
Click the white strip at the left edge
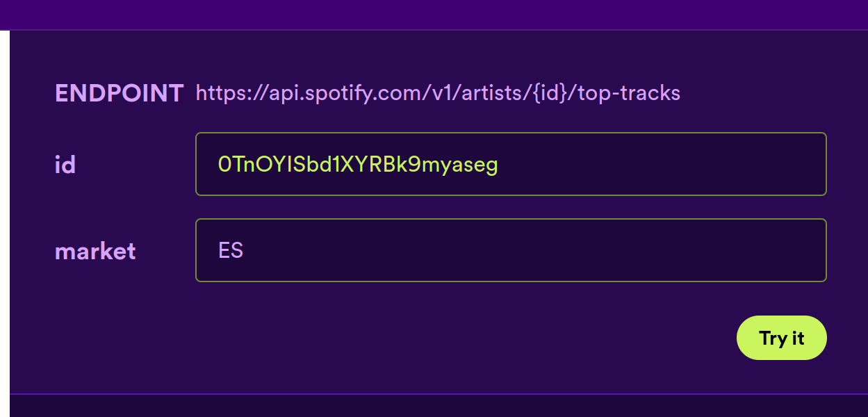point(4,222)
